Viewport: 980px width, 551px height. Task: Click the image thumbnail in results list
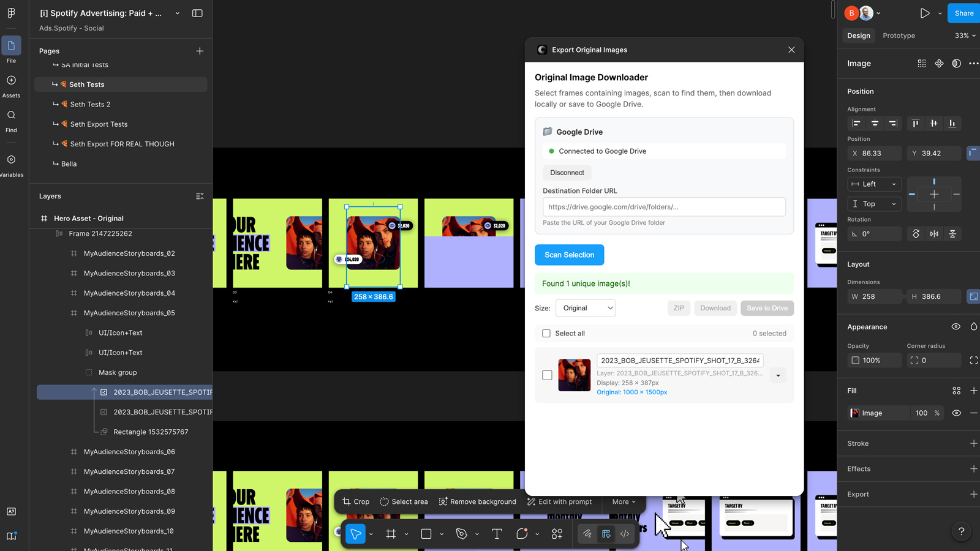[x=575, y=375]
